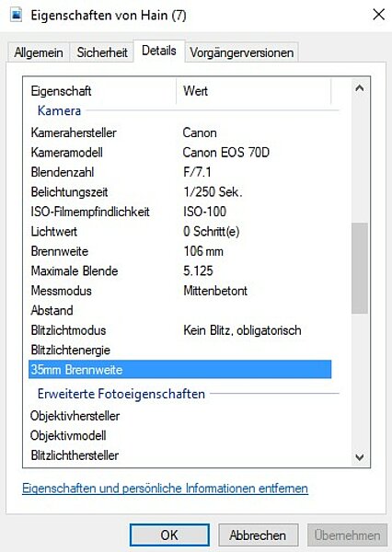Open the Eigenschaften und persönliche Informationen entfernen link
Screen dimensions: 392x552
tap(166, 489)
